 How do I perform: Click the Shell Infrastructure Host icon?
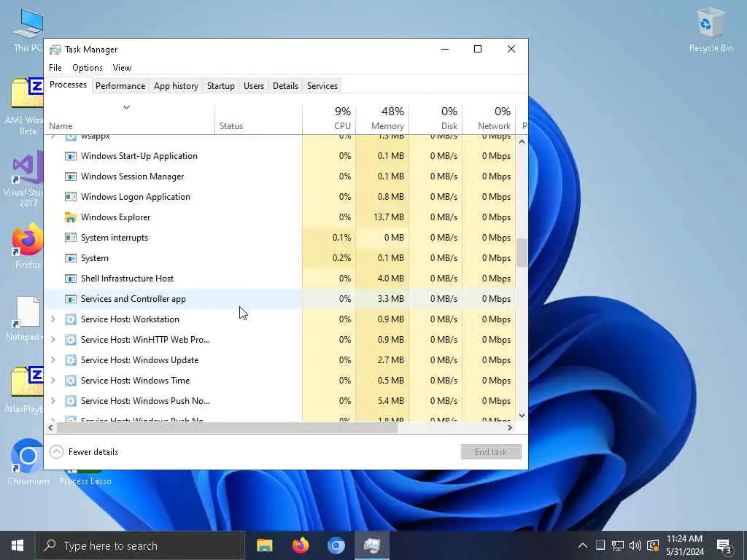pos(71,279)
